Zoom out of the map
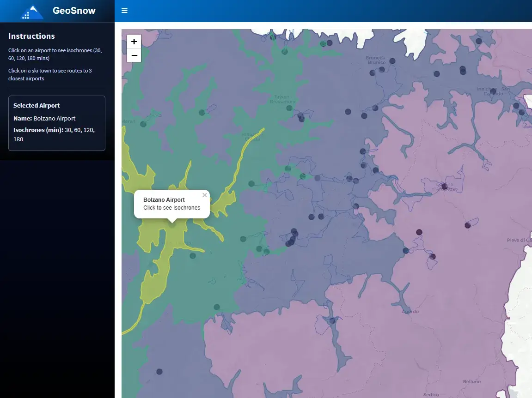 (x=134, y=55)
